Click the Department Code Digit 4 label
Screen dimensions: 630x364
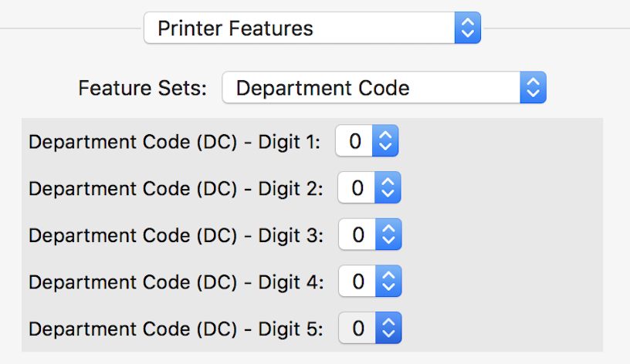[175, 281]
